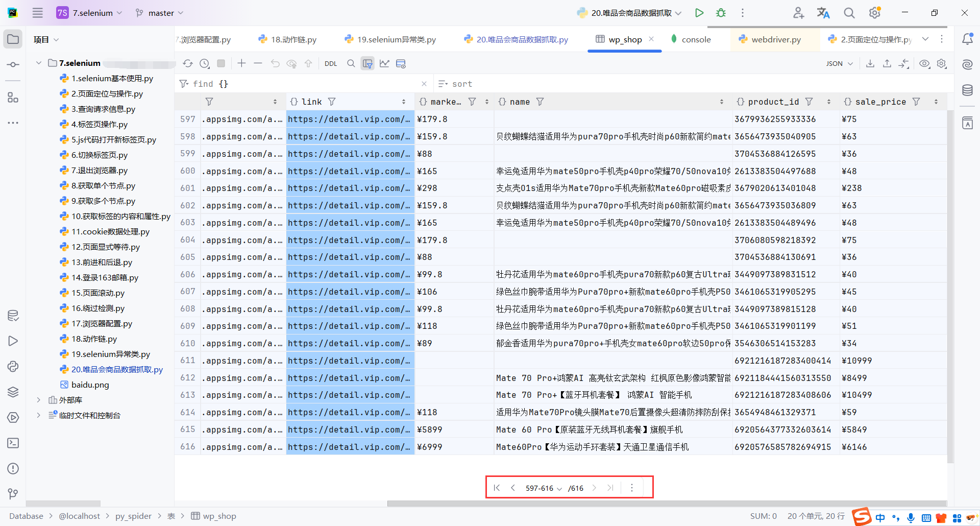Open the 7.selenium project dropdown in title bar
This screenshot has height=526, width=980.
(90, 13)
